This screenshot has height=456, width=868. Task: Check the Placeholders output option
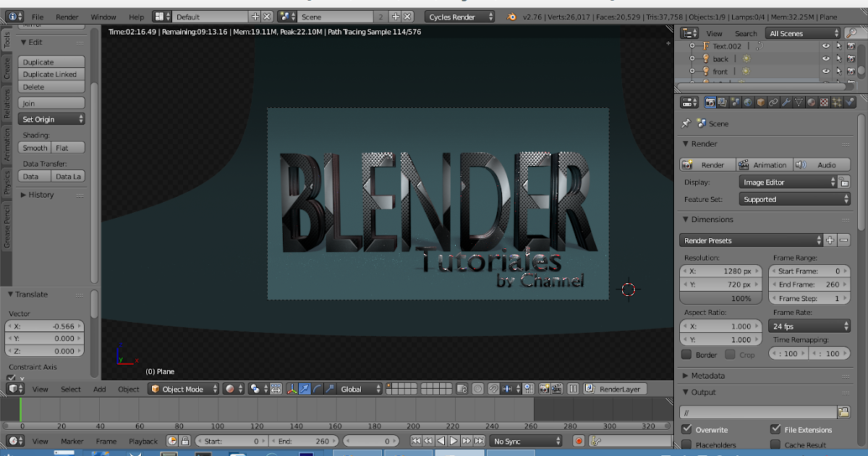click(685, 444)
